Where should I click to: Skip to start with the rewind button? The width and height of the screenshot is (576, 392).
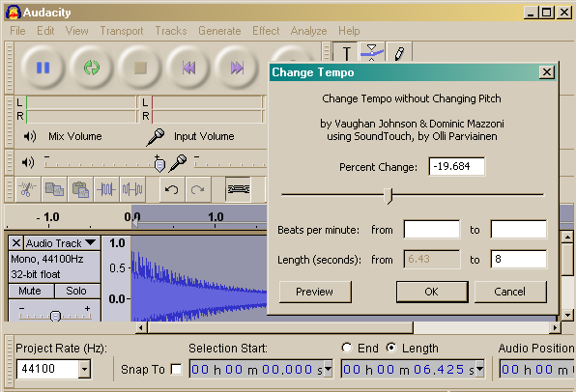[188, 68]
